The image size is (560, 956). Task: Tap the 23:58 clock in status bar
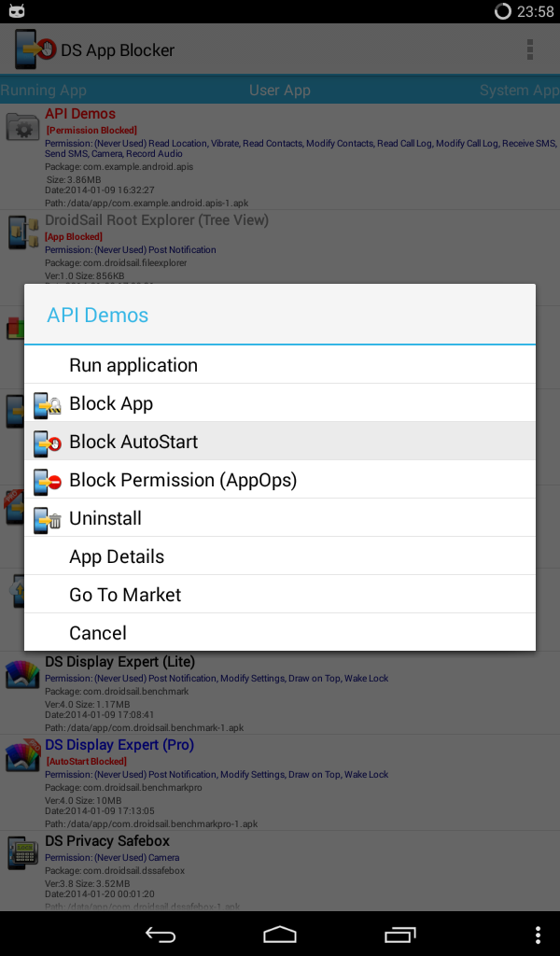535,12
